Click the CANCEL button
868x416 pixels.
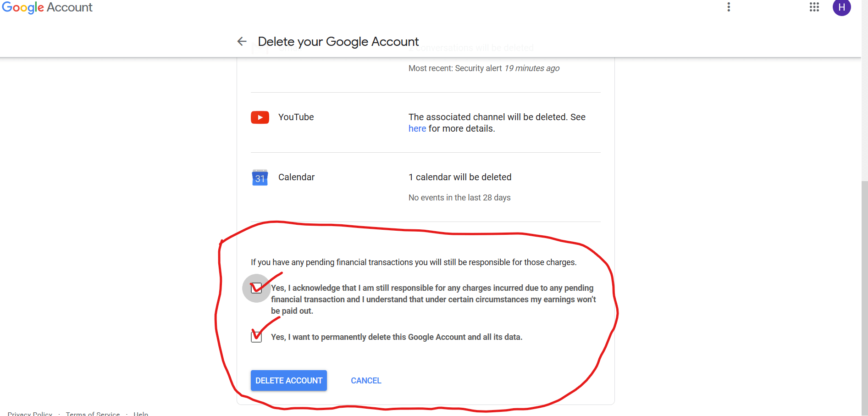point(366,381)
